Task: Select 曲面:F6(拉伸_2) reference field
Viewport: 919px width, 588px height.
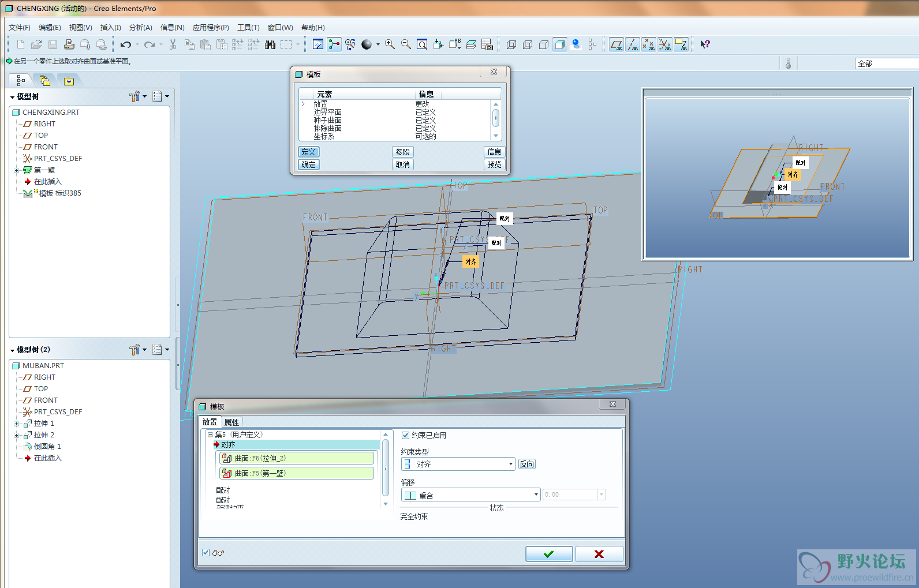Action: 296,458
